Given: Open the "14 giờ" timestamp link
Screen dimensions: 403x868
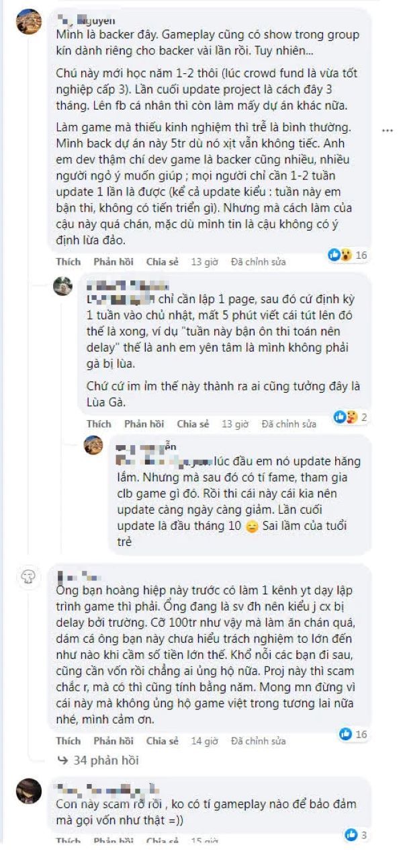Looking at the screenshot, I should pyautogui.click(x=205, y=741).
